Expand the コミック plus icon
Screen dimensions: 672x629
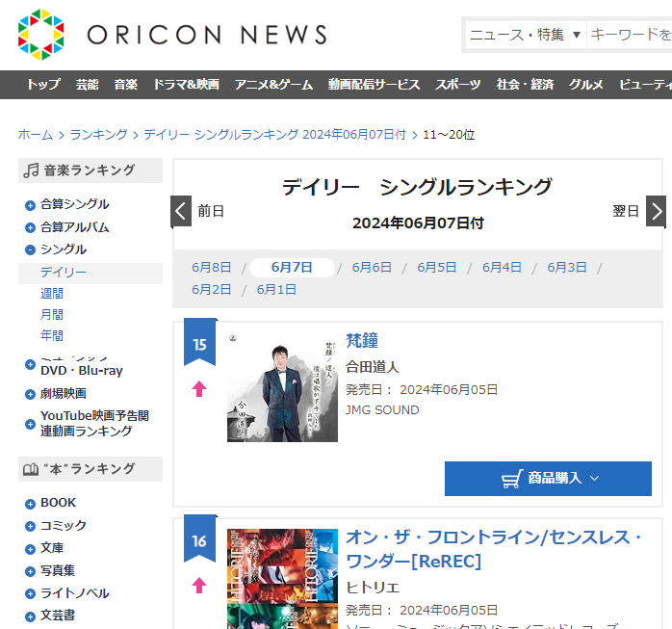click(30, 526)
